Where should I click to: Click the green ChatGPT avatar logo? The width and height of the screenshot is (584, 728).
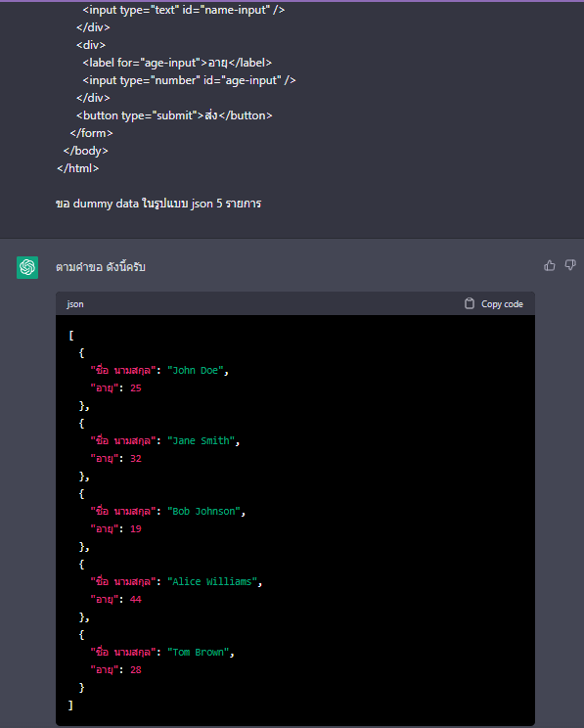27,267
